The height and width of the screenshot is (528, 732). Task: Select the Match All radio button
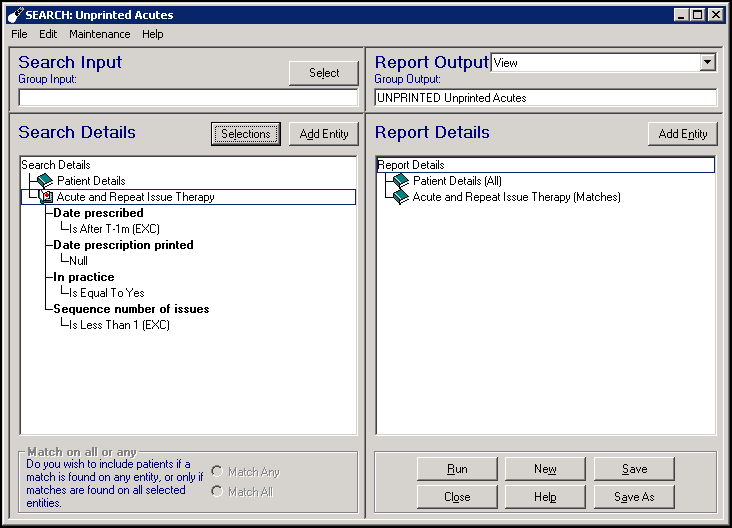click(216, 492)
